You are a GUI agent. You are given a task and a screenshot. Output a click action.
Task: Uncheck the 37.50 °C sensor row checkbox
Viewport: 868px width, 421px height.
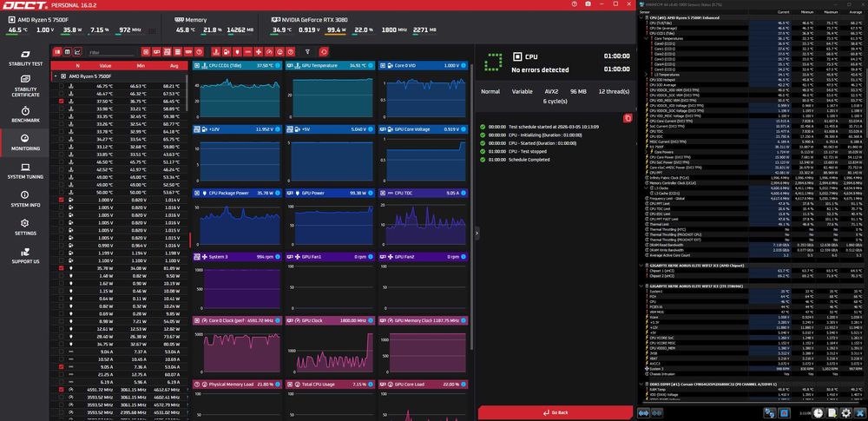click(62, 102)
